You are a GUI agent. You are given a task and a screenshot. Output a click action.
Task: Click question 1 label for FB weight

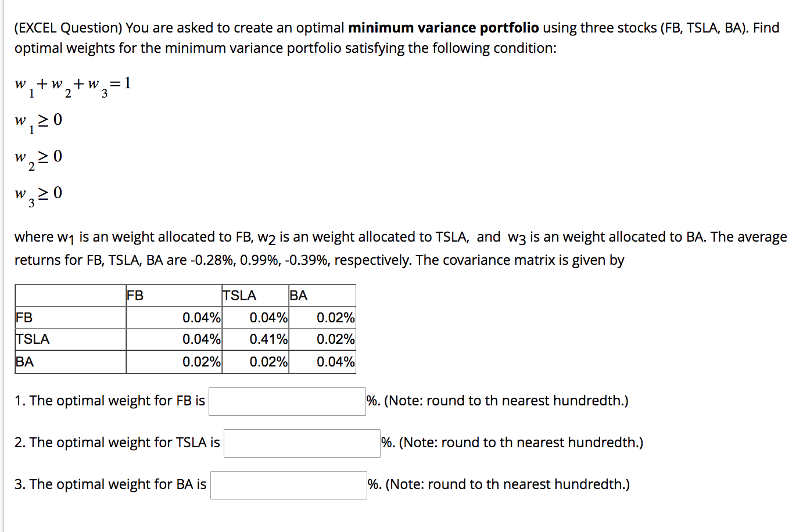coord(108,400)
